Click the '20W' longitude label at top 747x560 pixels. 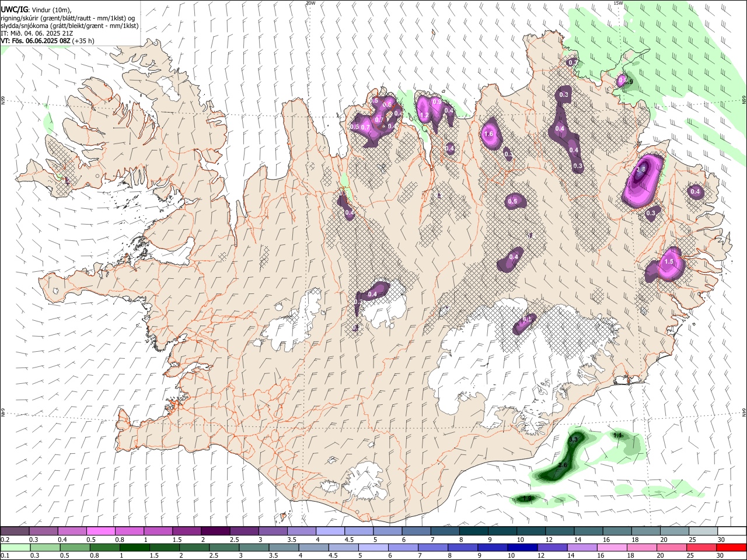[310, 3]
